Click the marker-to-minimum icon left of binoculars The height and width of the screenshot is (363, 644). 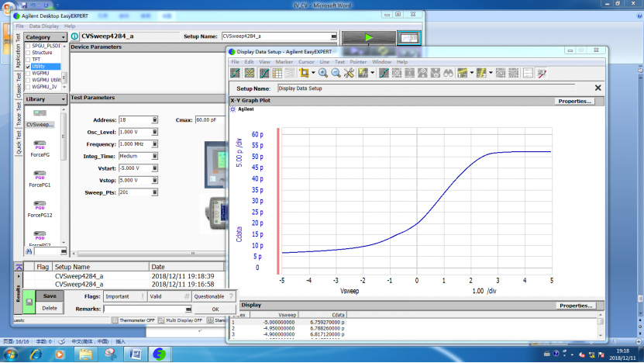[x=436, y=73]
